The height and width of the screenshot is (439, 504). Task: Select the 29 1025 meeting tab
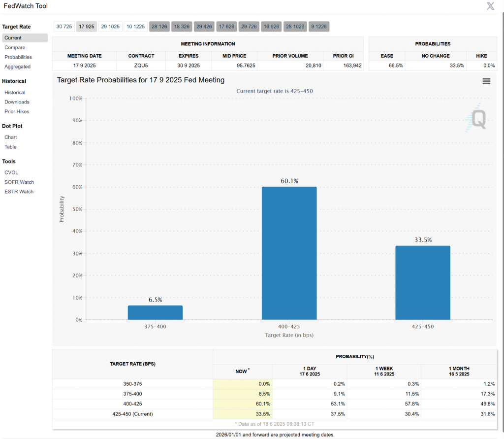(110, 27)
